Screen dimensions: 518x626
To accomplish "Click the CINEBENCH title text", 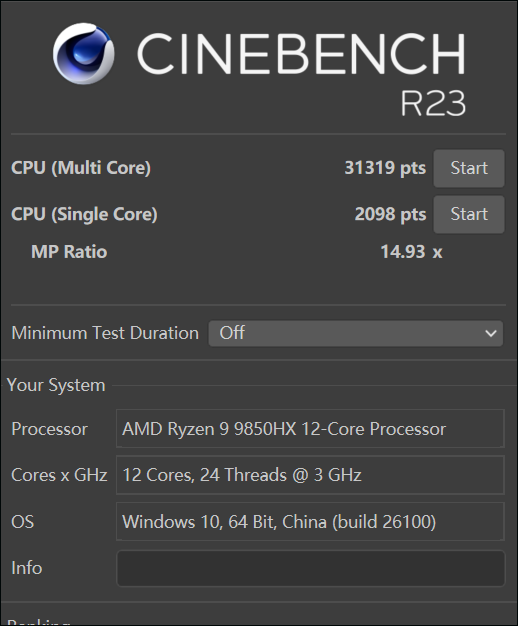I will (302, 53).
